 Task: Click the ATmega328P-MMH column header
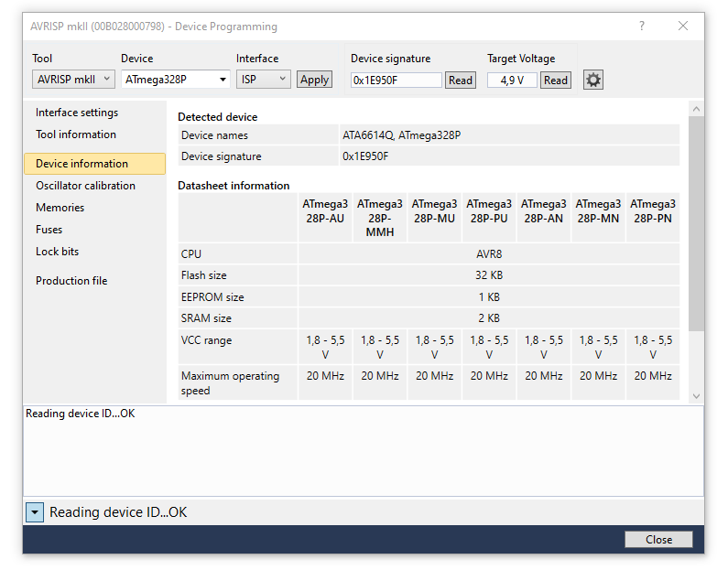380,218
